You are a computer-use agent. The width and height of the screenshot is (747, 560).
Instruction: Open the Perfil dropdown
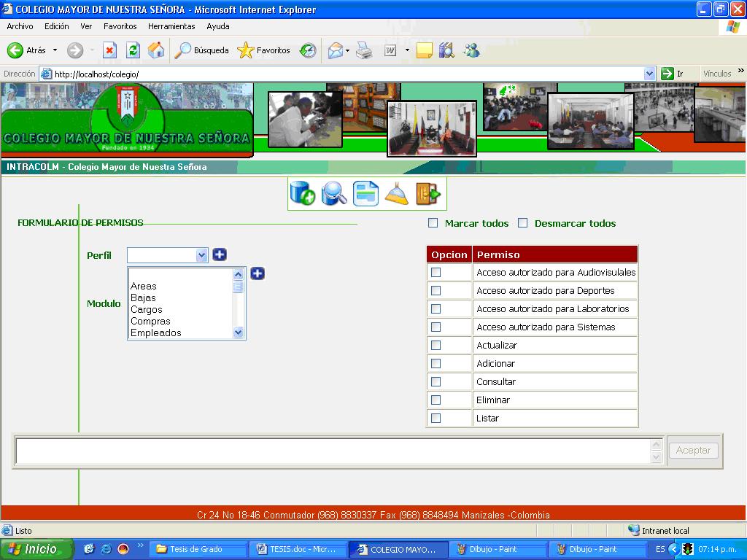coord(202,255)
